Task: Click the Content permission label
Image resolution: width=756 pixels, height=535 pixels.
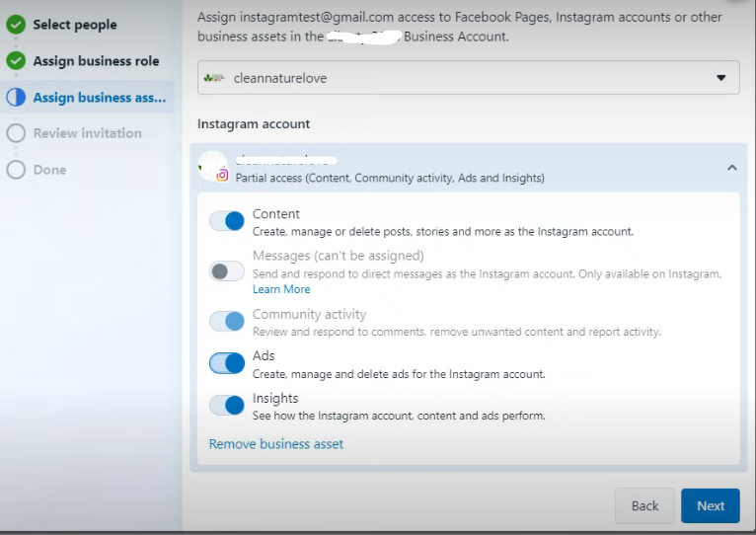Action: point(276,214)
